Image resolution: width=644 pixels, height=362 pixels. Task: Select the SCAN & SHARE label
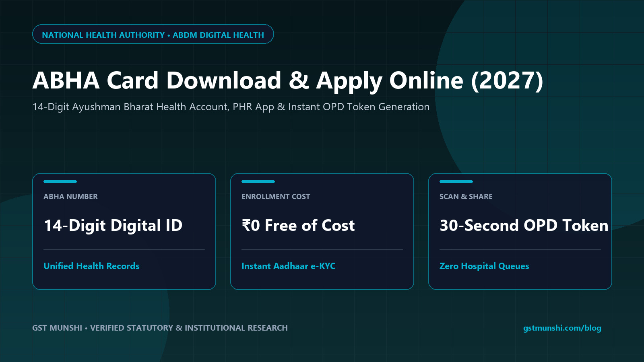(x=466, y=197)
